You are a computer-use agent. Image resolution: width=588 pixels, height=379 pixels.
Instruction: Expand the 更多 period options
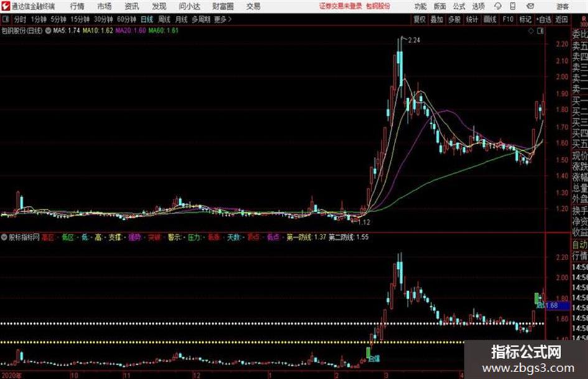223,19
